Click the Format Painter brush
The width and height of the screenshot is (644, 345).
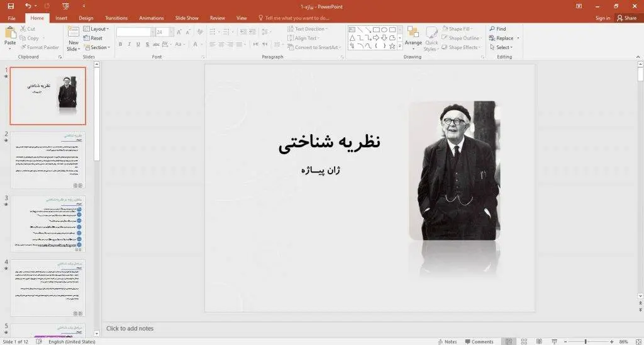(40, 47)
